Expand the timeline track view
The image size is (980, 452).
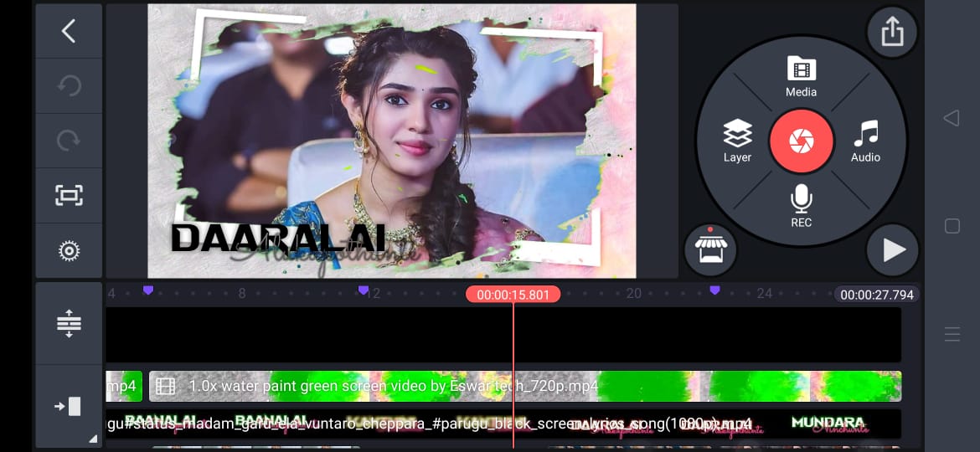(69, 323)
